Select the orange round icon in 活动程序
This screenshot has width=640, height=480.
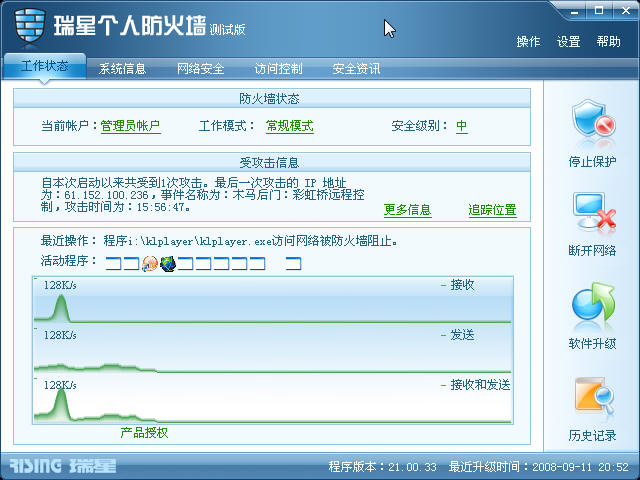[150, 264]
